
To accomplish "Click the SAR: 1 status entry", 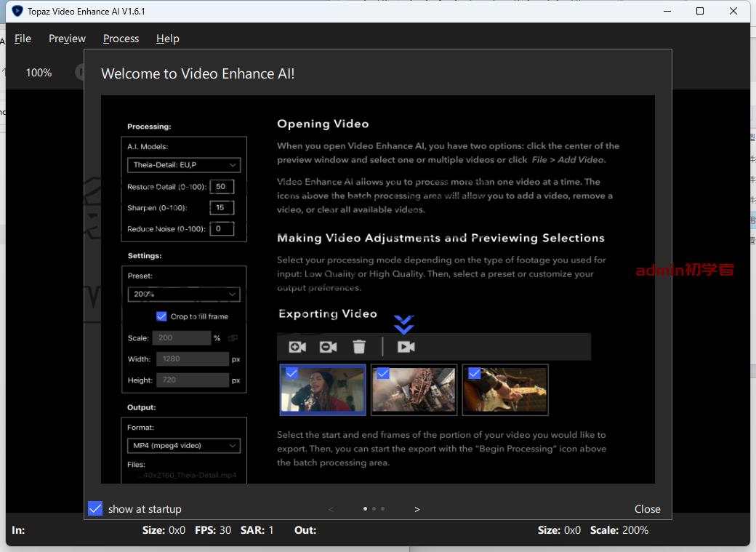I will [257, 530].
